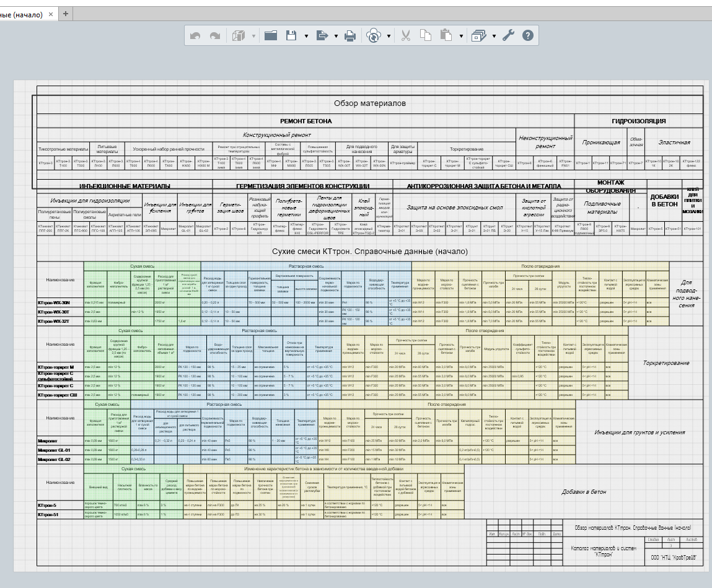Viewport: 712px width, 588px height.
Task: Click the cascading windows icon
Action: 478,36
